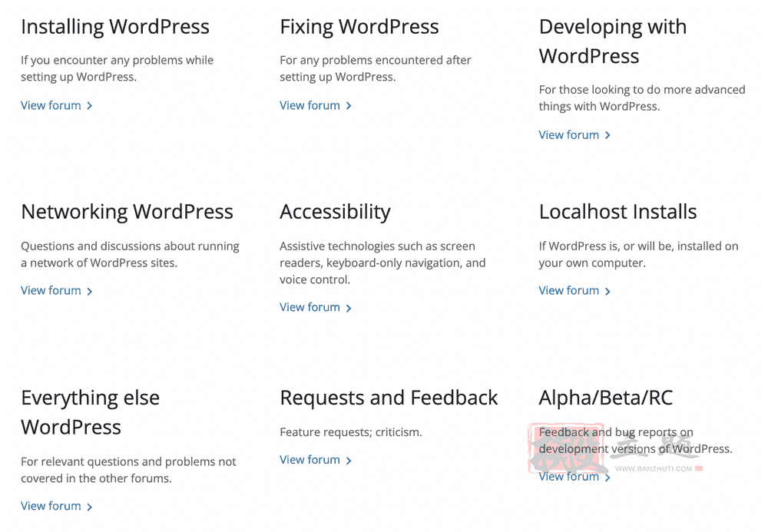Click text 'Feedback and bug reports on'
Screen dimensions: 768x532
(x=616, y=432)
